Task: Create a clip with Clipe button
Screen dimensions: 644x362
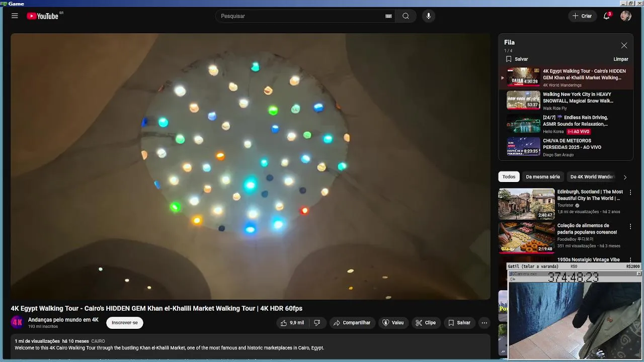Action: [x=426, y=323]
